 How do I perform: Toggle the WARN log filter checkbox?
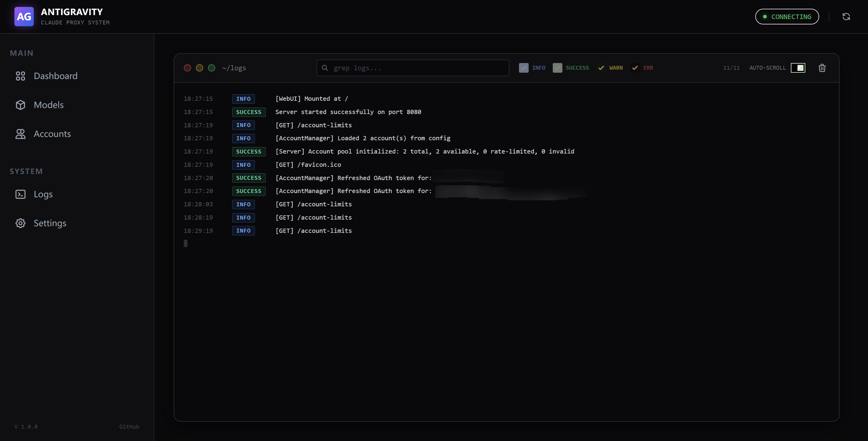[601, 68]
